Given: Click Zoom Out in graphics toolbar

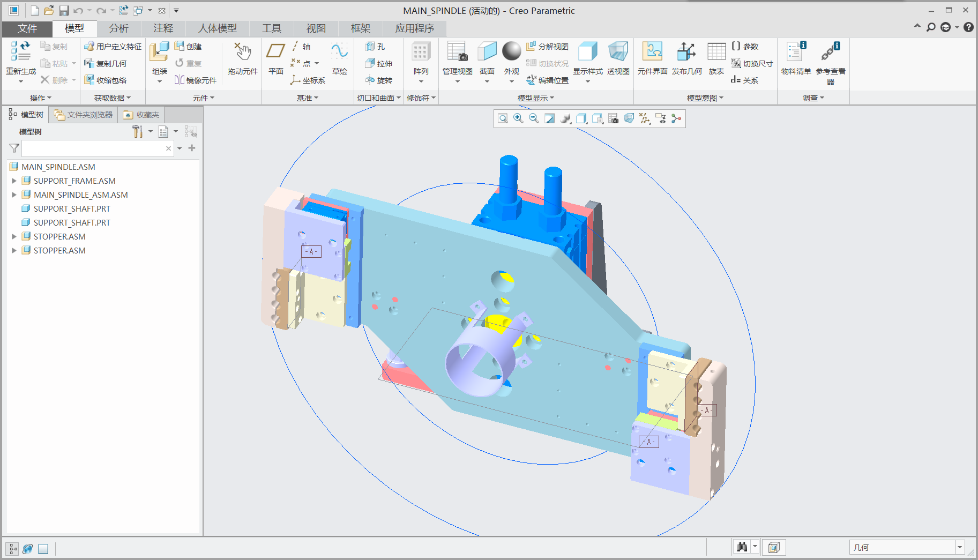Looking at the screenshot, I should [534, 118].
